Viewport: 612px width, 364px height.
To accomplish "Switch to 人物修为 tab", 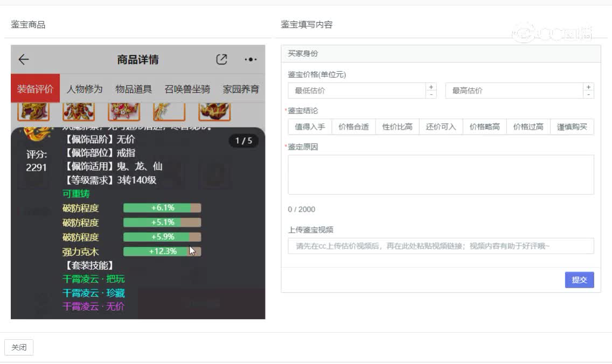I will pos(84,89).
